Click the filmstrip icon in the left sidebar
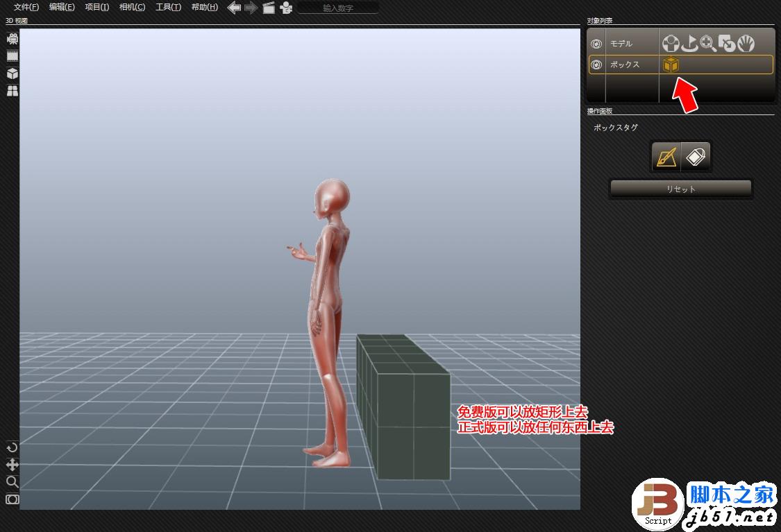Screen dimensions: 781x532 12,55
